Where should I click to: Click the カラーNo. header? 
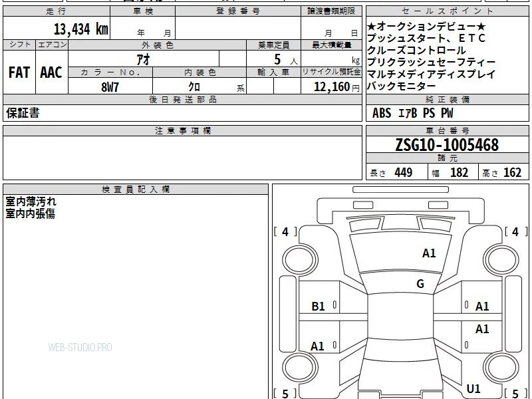click(x=110, y=72)
